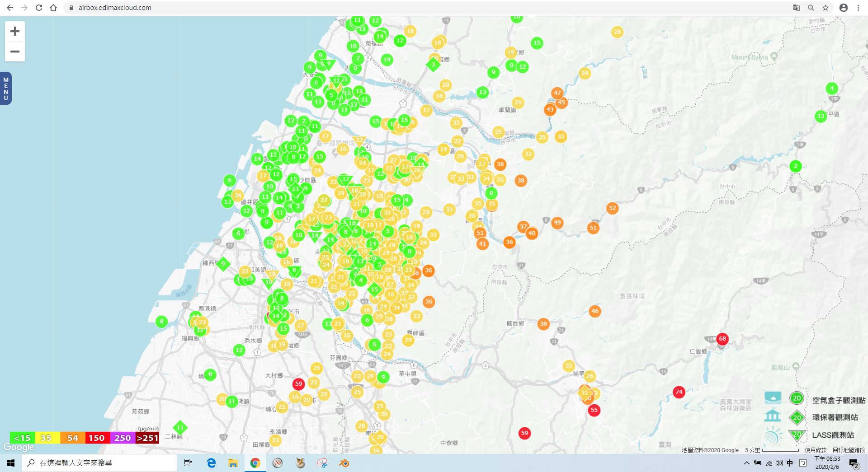Open the battery status tray icon

757,463
